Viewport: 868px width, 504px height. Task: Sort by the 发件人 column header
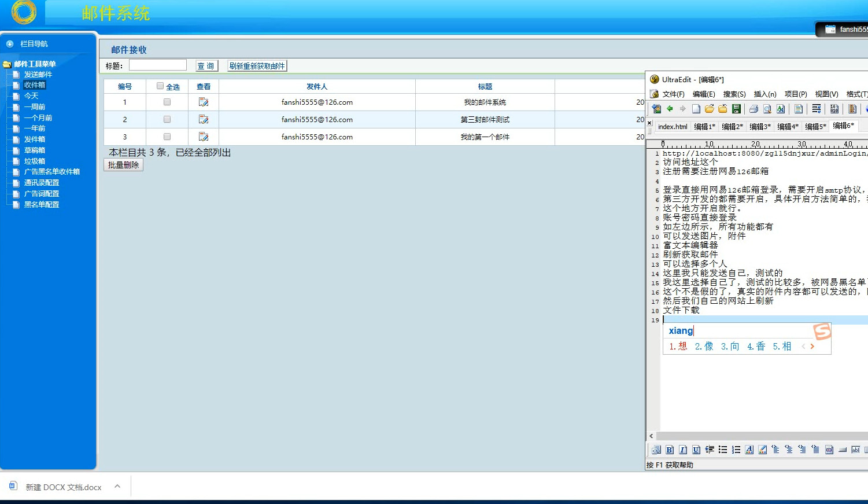coord(317,86)
